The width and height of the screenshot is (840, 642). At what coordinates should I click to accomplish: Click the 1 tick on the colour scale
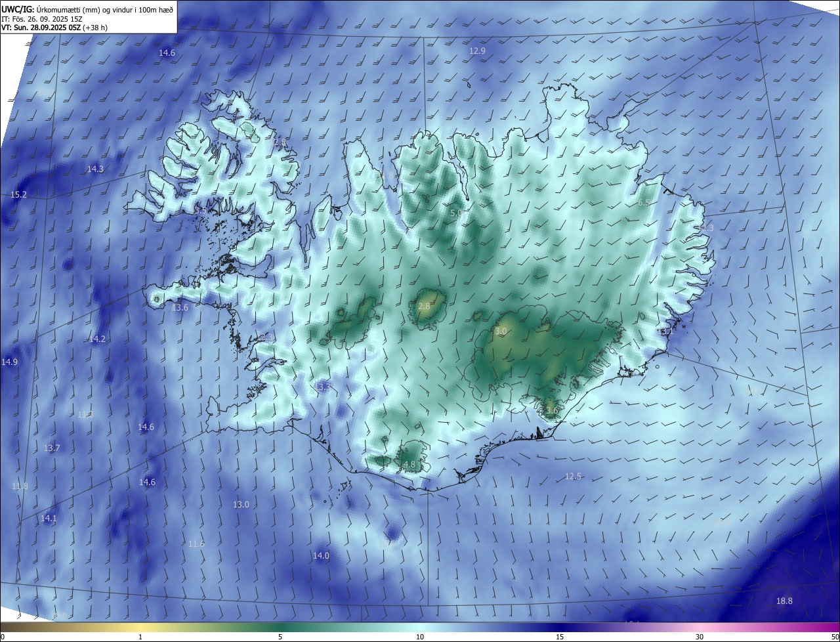coord(140,637)
